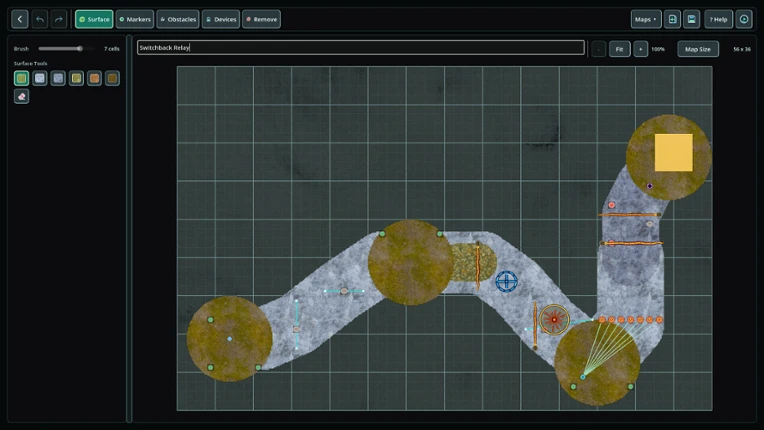Switch to the Surface mode tab
This screenshot has width=764, height=430.
[94, 19]
